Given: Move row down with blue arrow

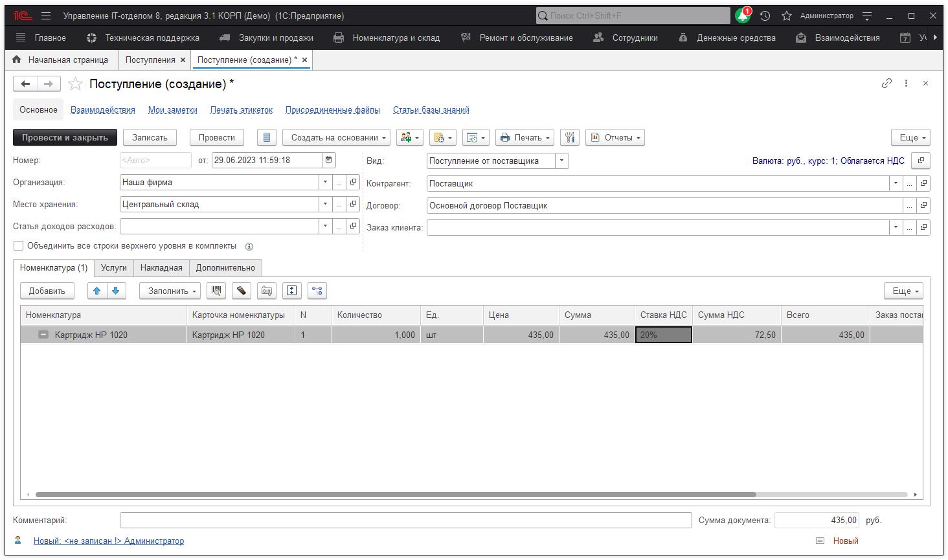Looking at the screenshot, I should pyautogui.click(x=116, y=291).
